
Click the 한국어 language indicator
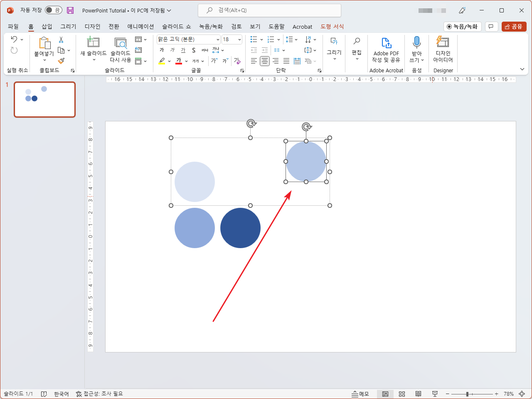[61, 394]
